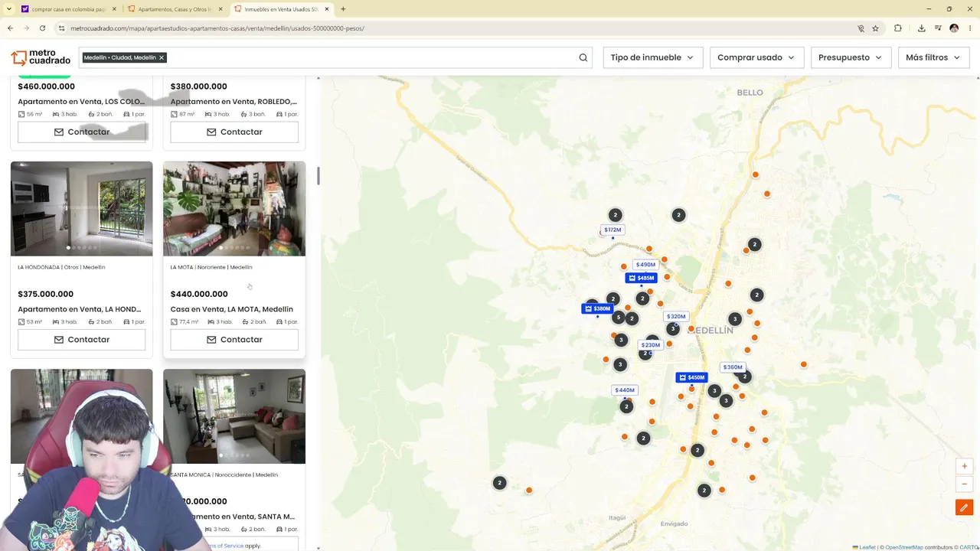Open the Chrome three-dot menu
This screenshot has width=980, height=551.
[x=970, y=28]
